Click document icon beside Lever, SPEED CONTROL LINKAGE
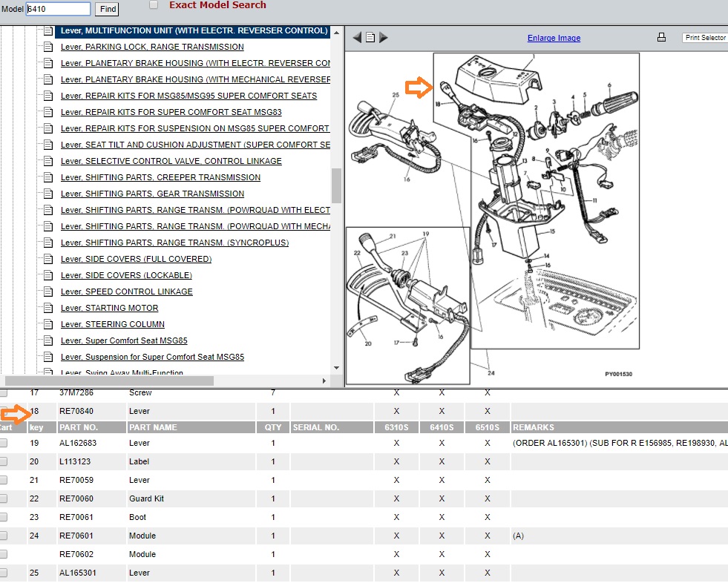Viewport: 728px width, 586px height. click(x=48, y=292)
